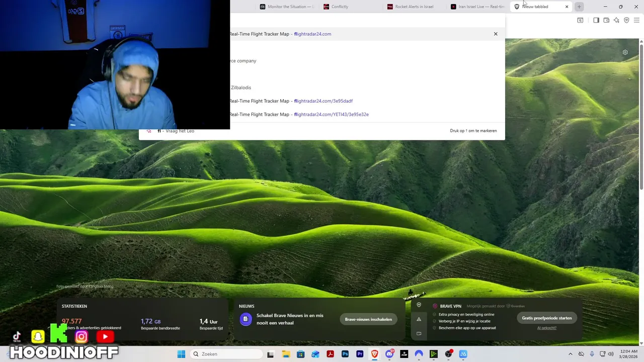The width and height of the screenshot is (644, 362).
Task: Select the Brave Rewards triangle widget tab
Action: pyautogui.click(x=419, y=319)
